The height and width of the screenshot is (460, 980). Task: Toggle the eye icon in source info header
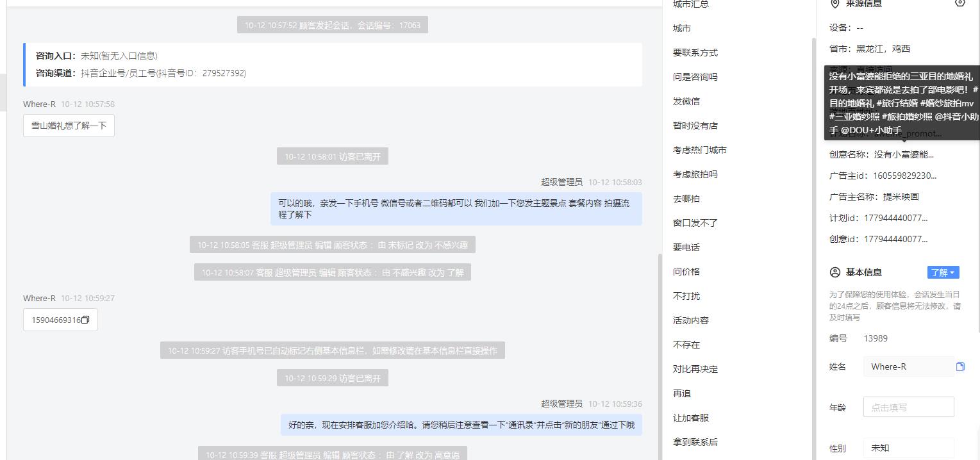959,3
